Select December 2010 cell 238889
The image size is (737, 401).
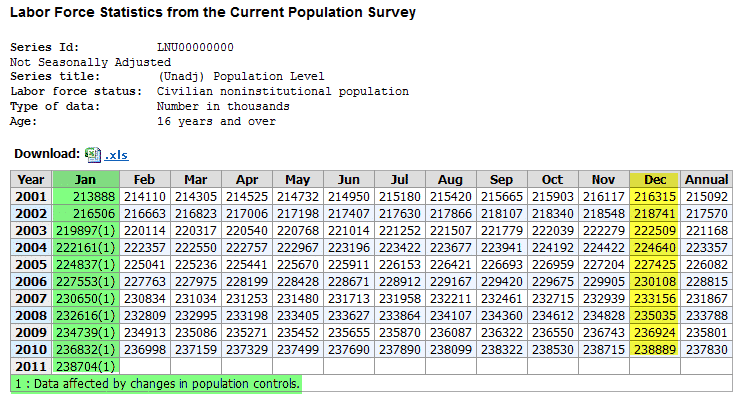click(x=655, y=349)
